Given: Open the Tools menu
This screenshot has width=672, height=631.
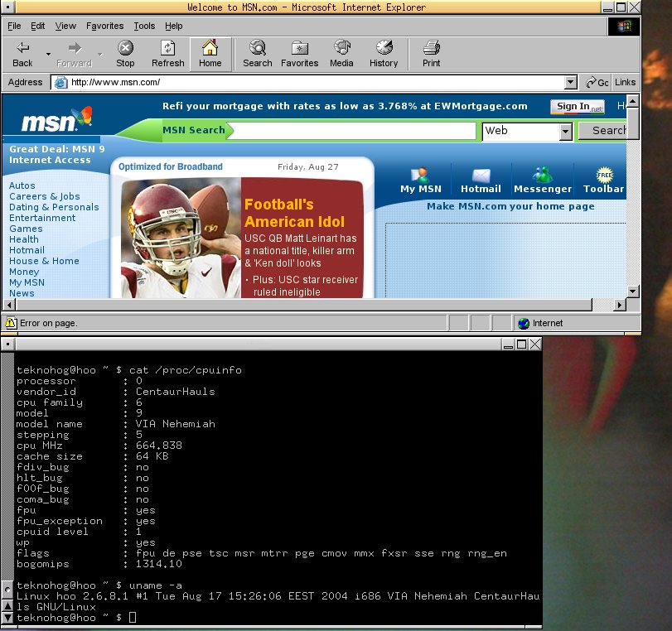Looking at the screenshot, I should pyautogui.click(x=144, y=26).
